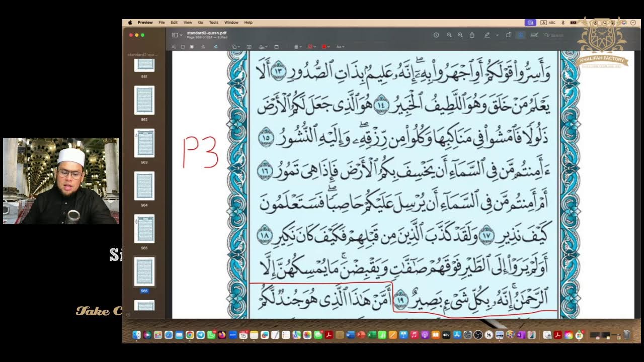Open the Trash in the Dock
This screenshot has height=362, width=644.
click(627, 335)
